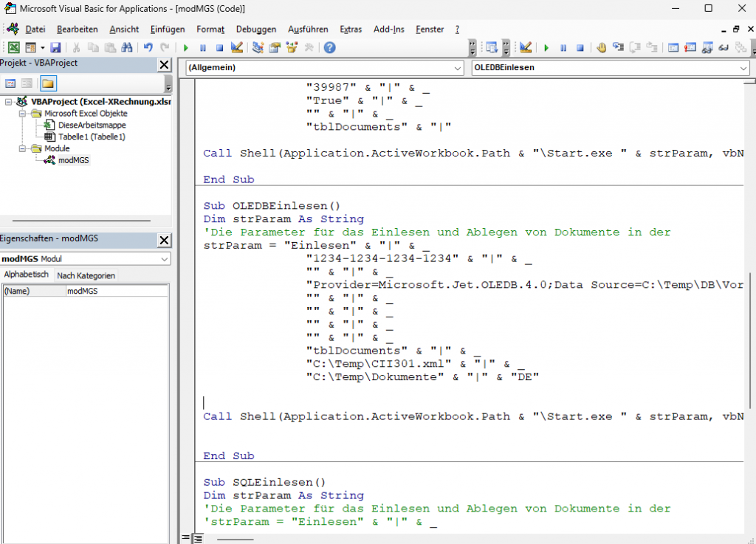
Task: Open the Insert UserForm dropdown arrow
Action: [42, 47]
